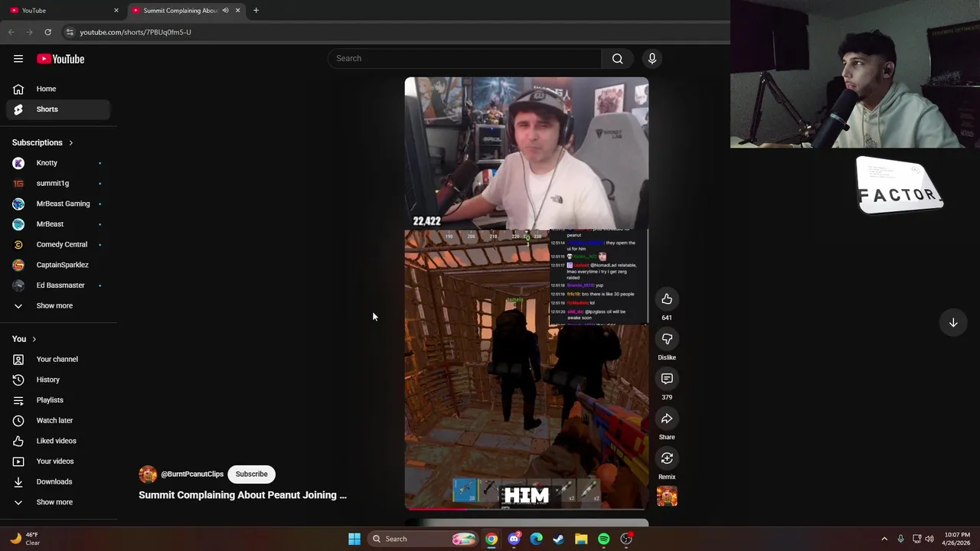Go to next short with down arrow
980x551 pixels.
click(953, 323)
